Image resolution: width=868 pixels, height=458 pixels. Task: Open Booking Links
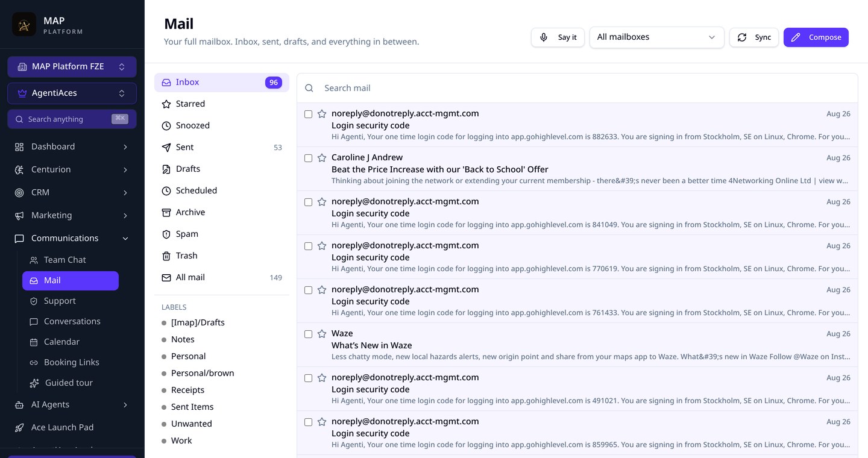(71, 363)
